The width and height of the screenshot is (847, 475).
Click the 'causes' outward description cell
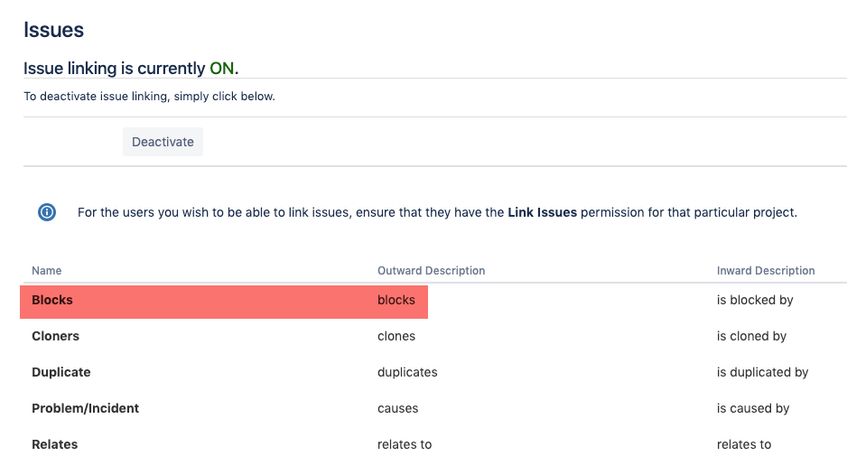[398, 409]
